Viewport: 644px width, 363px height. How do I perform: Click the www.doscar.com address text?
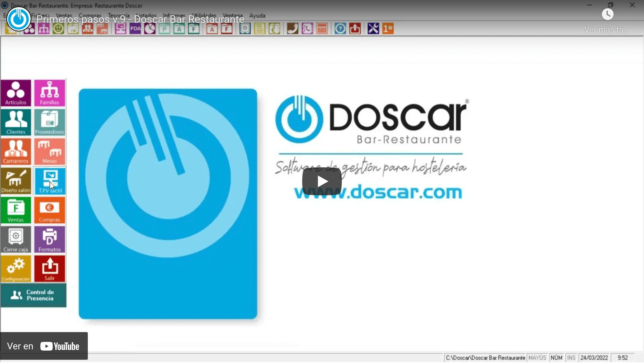378,192
